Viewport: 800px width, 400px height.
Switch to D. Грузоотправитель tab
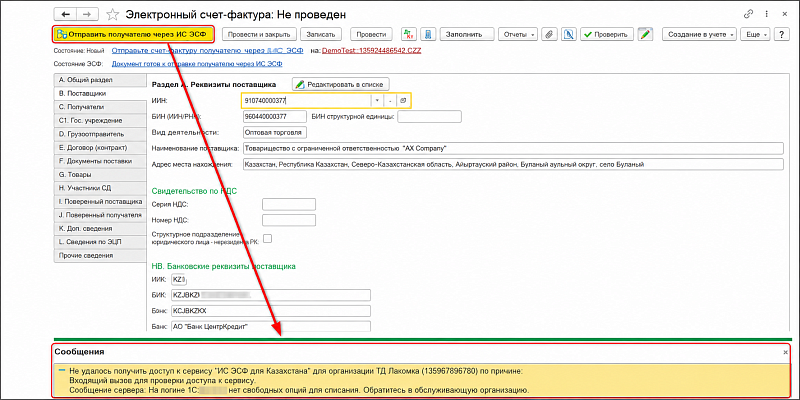[x=100, y=134]
